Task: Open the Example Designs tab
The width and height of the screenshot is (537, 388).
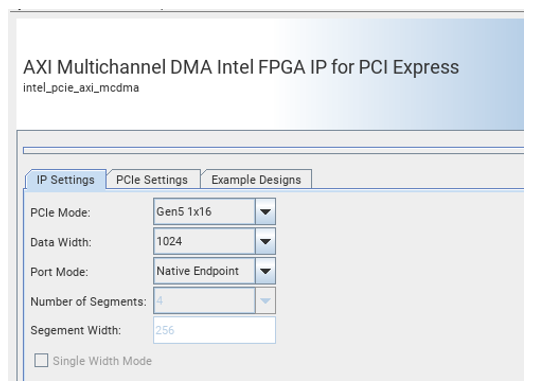Action: tap(256, 179)
